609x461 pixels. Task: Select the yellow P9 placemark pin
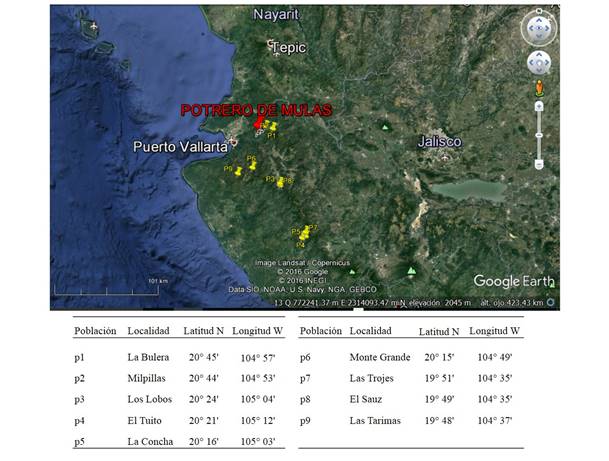point(237,169)
